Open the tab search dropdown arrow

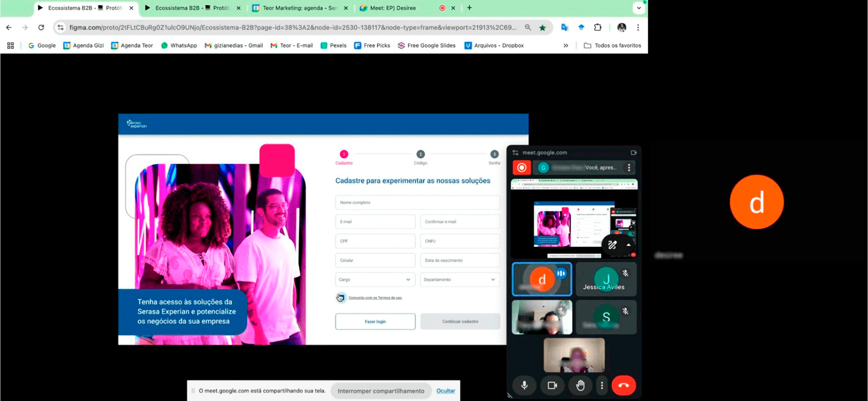(x=639, y=8)
